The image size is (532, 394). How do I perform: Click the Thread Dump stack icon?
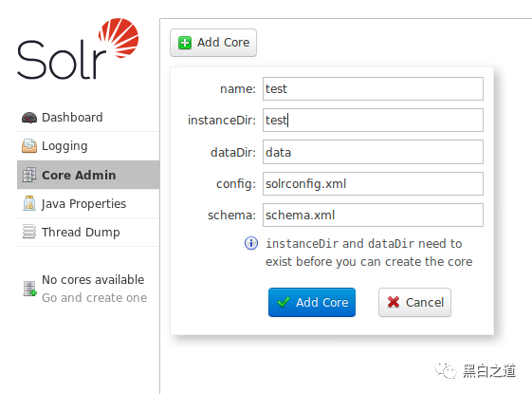(x=29, y=232)
